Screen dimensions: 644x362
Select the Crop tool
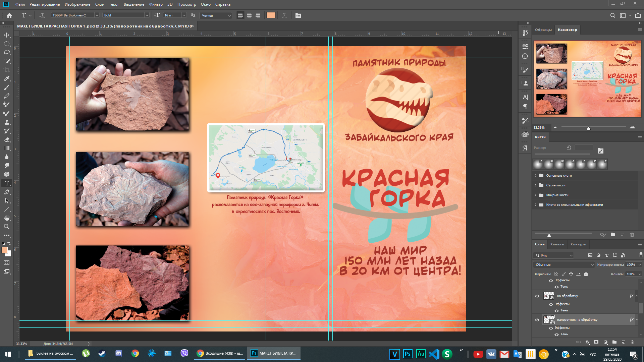7,70
